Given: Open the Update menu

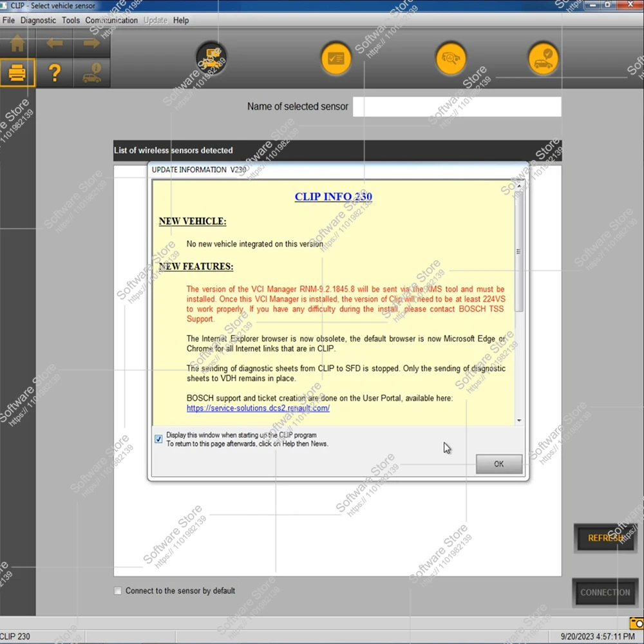Looking at the screenshot, I should click(x=155, y=20).
